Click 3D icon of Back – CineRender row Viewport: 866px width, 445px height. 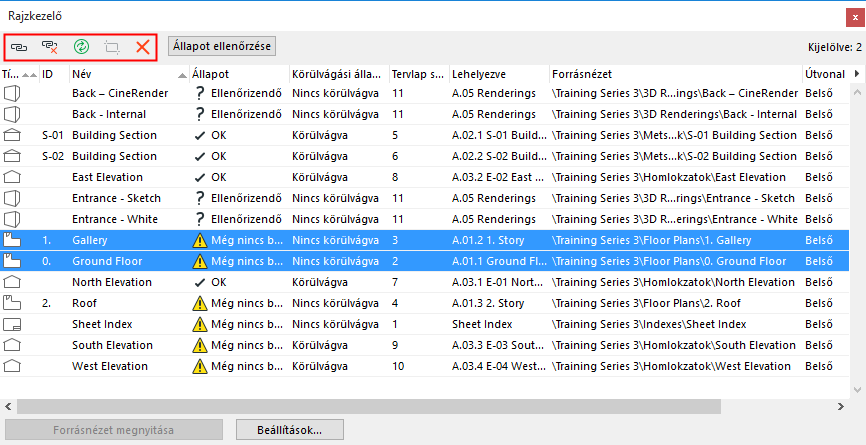(x=12, y=93)
